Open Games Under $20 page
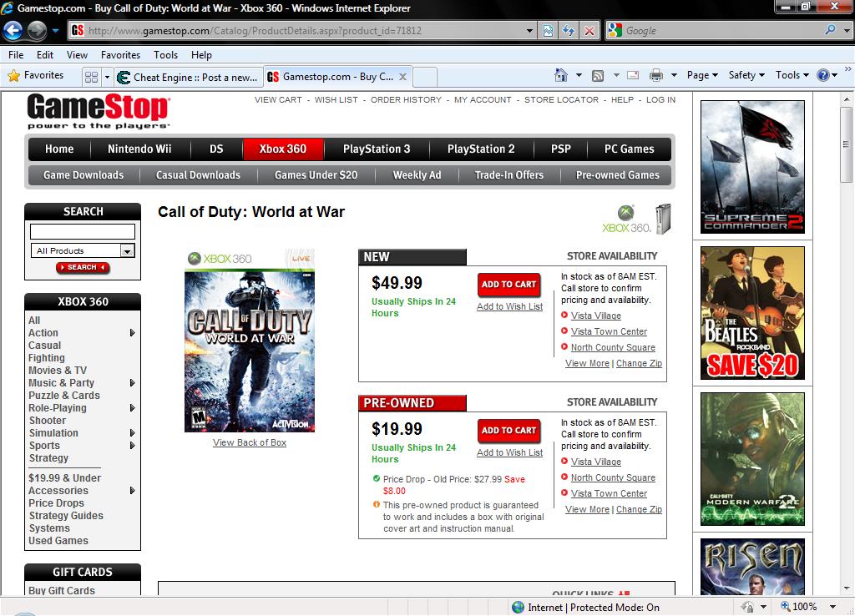The height and width of the screenshot is (616, 855). 316,175
